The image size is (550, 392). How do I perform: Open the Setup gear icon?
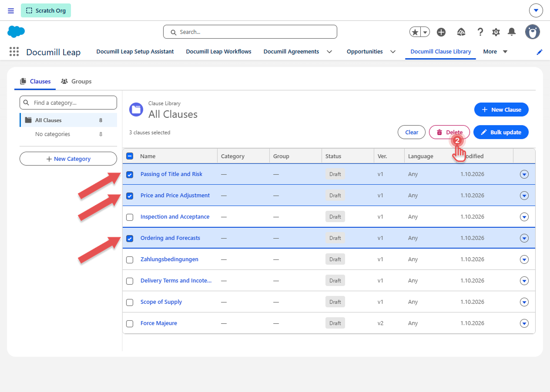coord(496,32)
